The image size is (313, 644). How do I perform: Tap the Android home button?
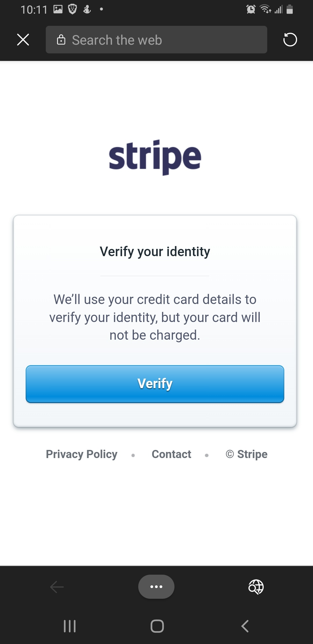click(157, 626)
